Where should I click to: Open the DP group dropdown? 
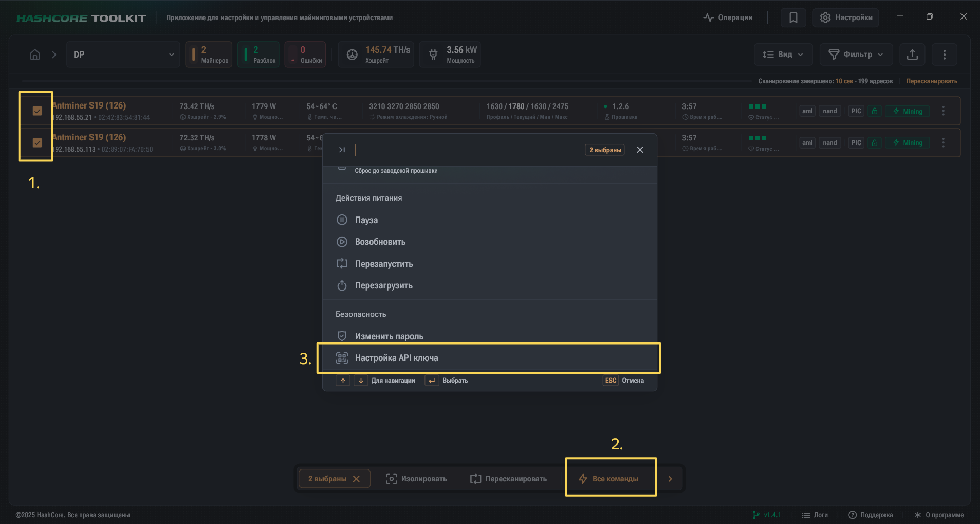click(x=122, y=54)
